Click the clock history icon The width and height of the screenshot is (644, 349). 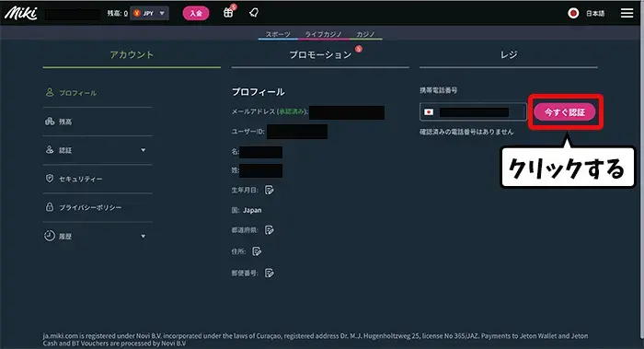[50, 236]
